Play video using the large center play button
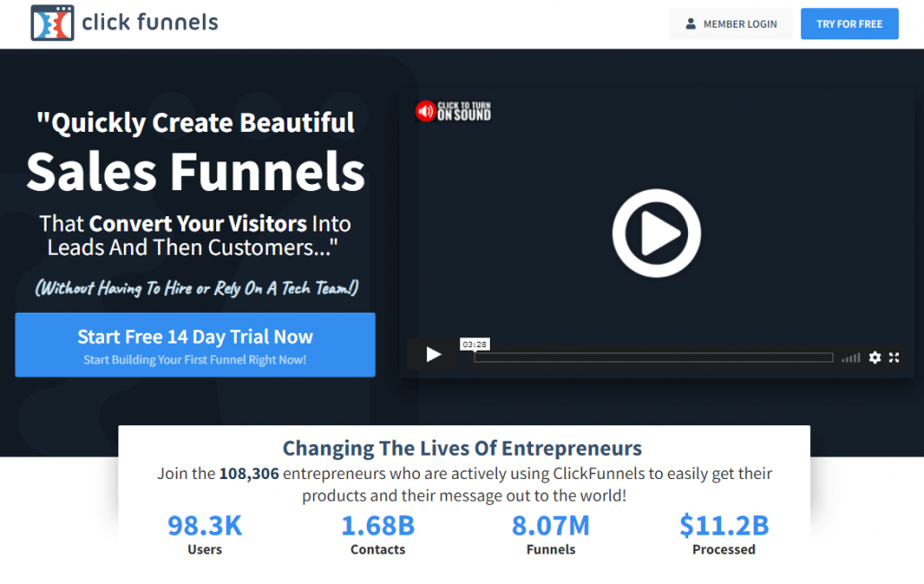 pyautogui.click(x=657, y=233)
